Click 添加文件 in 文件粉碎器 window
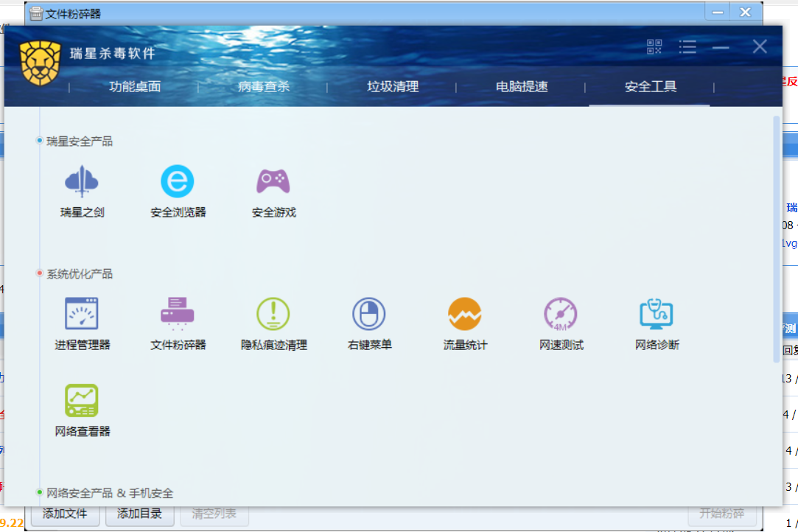This screenshot has height=532, width=798. click(x=65, y=515)
